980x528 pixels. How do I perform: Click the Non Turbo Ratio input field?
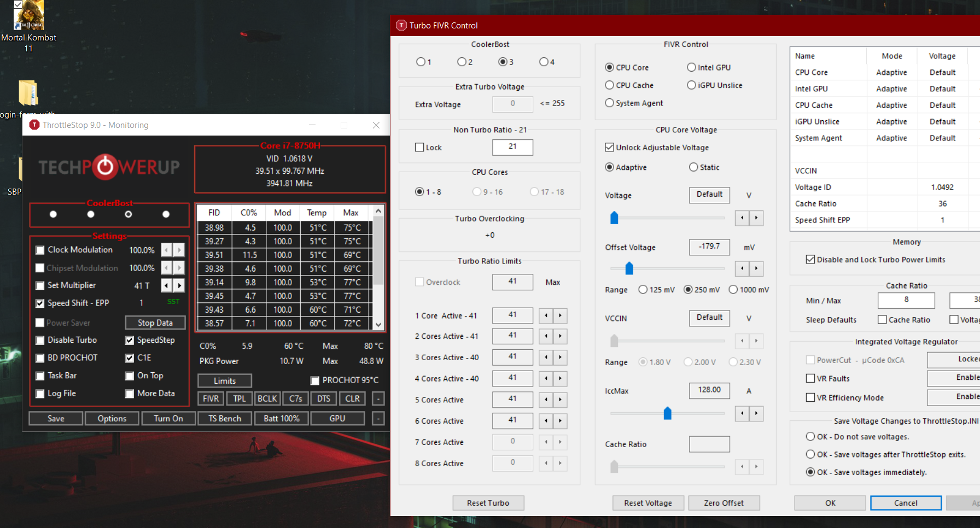[x=512, y=147]
